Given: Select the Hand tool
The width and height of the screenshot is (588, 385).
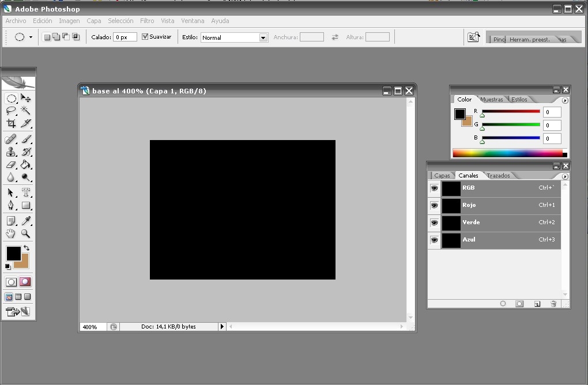Looking at the screenshot, I should coord(12,233).
